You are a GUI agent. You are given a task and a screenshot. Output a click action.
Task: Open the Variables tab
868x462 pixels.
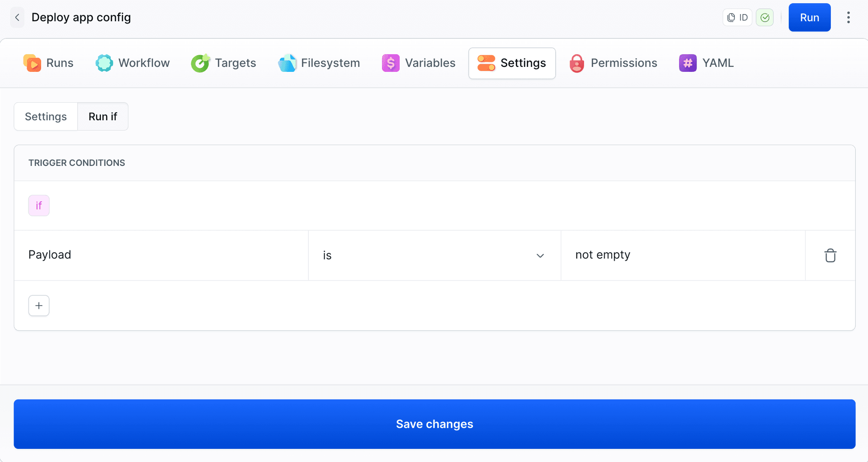[419, 63]
